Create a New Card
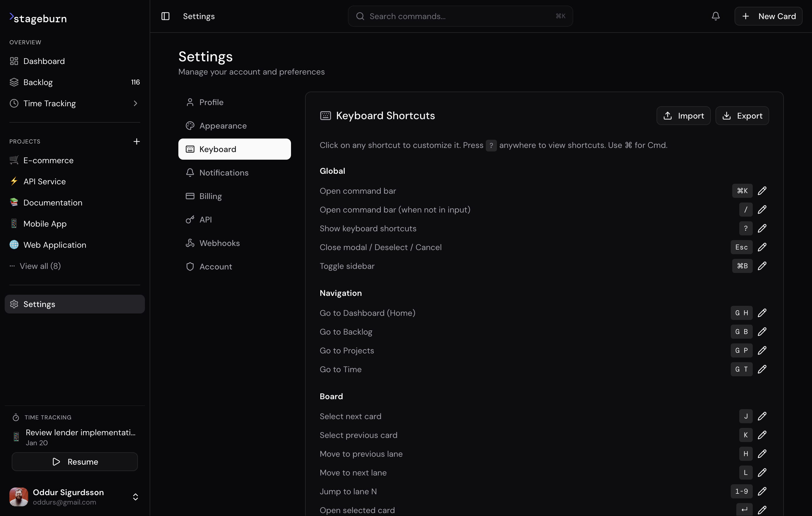The height and width of the screenshot is (516, 812). pos(769,16)
